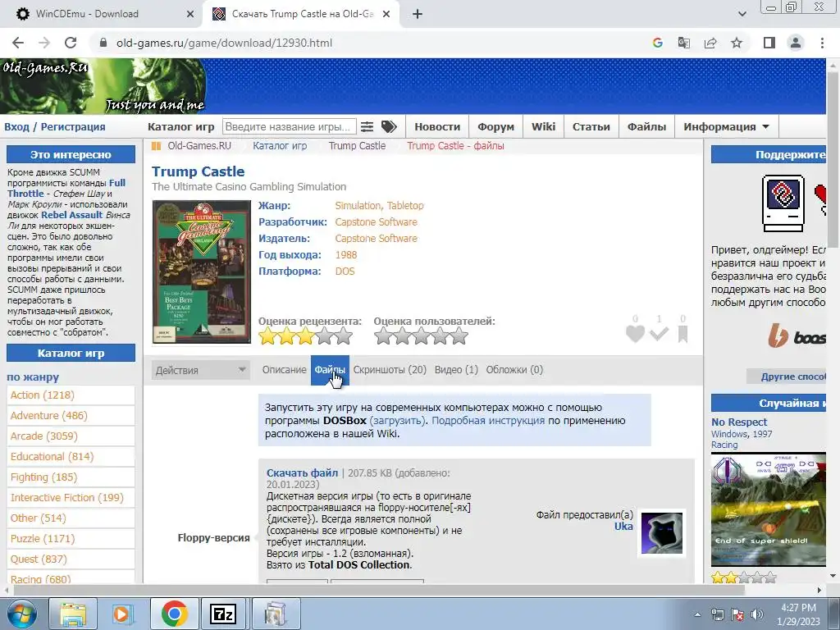This screenshot has height=630, width=840.
Task: Open the No Respect game screenshot
Action: tap(768, 509)
